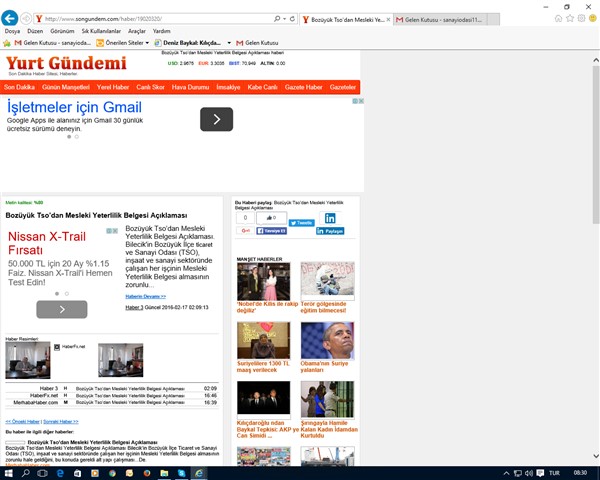Click the TUR language indicator in tray
Viewport: 600px width, 480px height.
tap(554, 473)
